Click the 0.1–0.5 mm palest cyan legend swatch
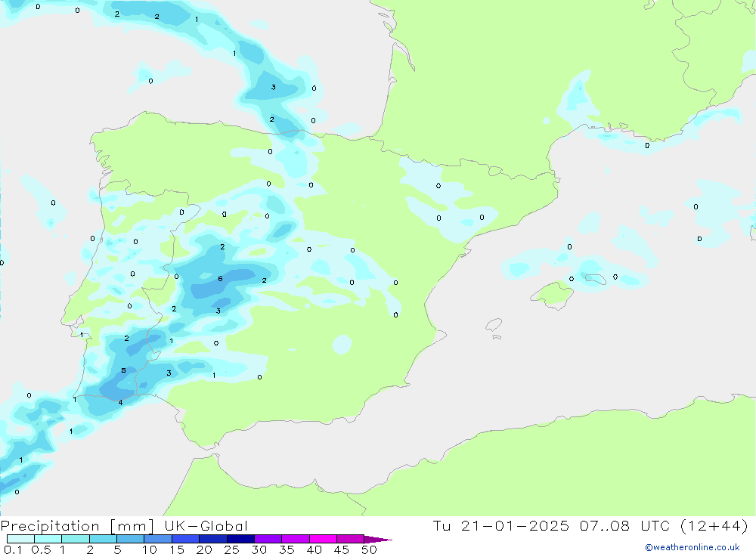The image size is (756, 554). [20, 539]
